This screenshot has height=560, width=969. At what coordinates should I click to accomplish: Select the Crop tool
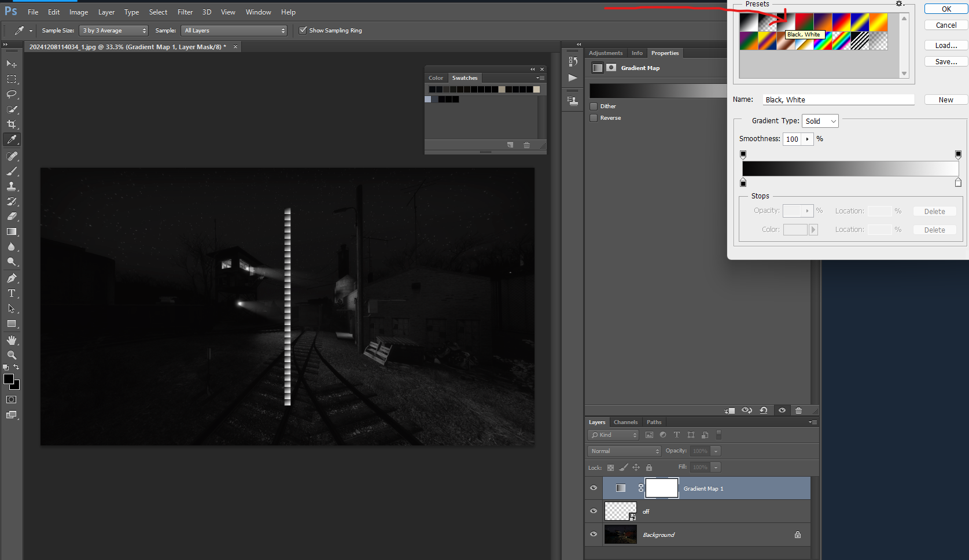pyautogui.click(x=12, y=124)
